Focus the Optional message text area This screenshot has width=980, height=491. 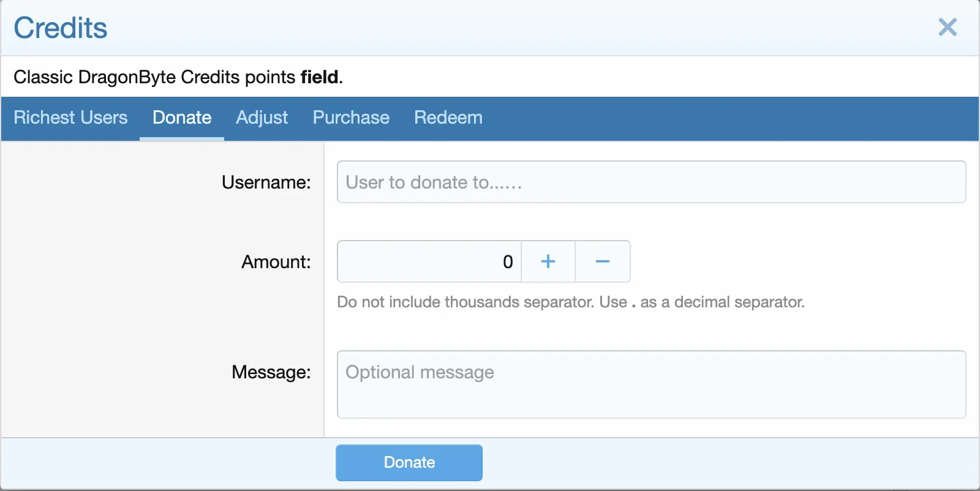[651, 384]
